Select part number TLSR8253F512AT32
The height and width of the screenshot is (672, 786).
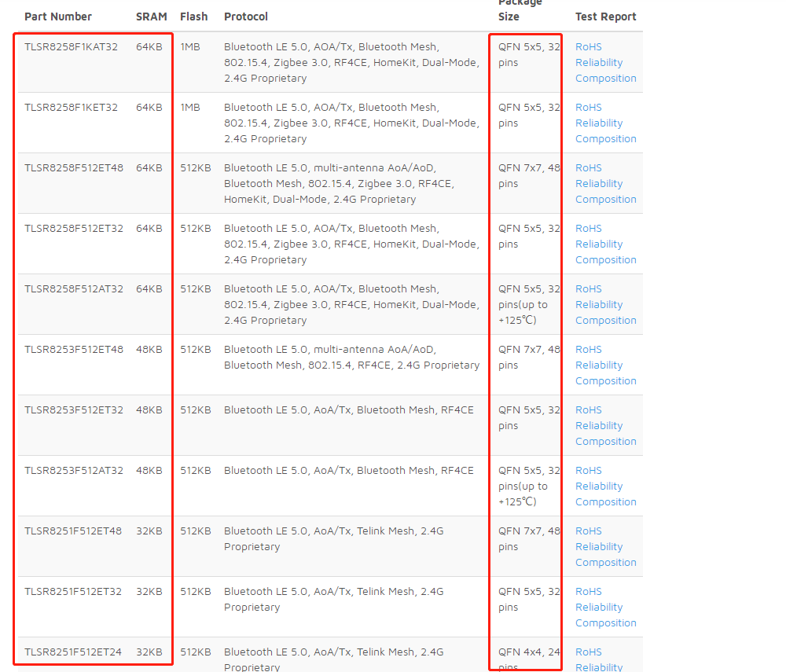click(74, 471)
